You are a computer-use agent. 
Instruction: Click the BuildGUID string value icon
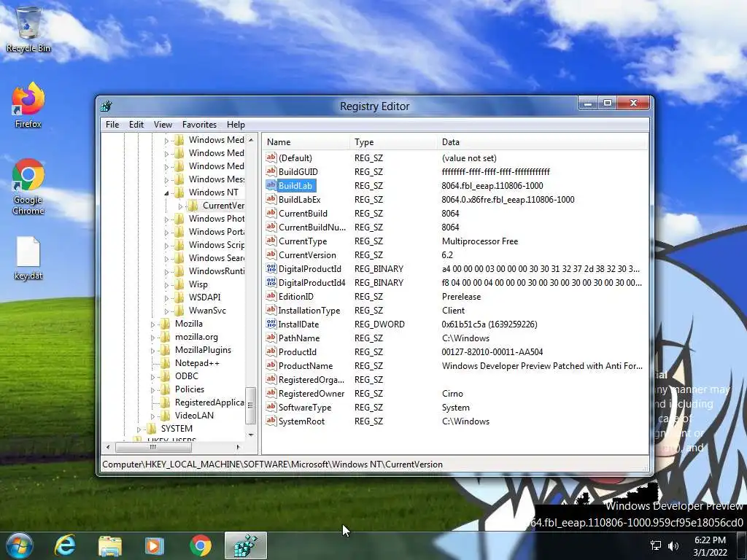coord(271,171)
